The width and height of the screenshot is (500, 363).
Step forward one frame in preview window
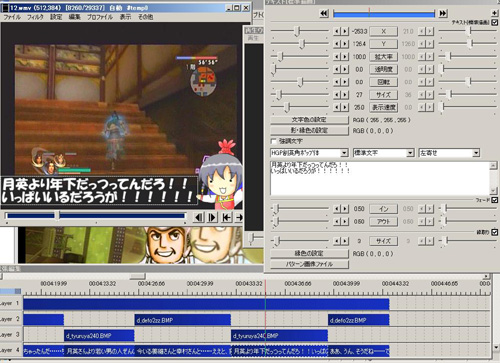point(212,218)
